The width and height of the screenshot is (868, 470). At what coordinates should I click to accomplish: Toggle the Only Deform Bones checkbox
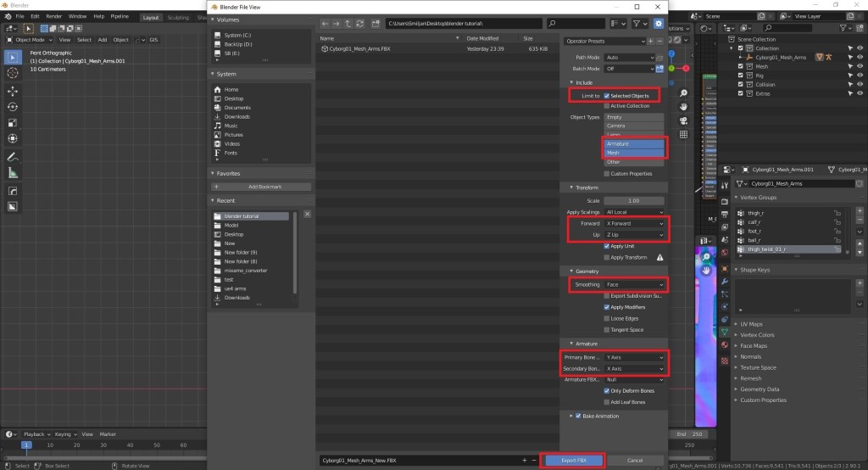607,391
